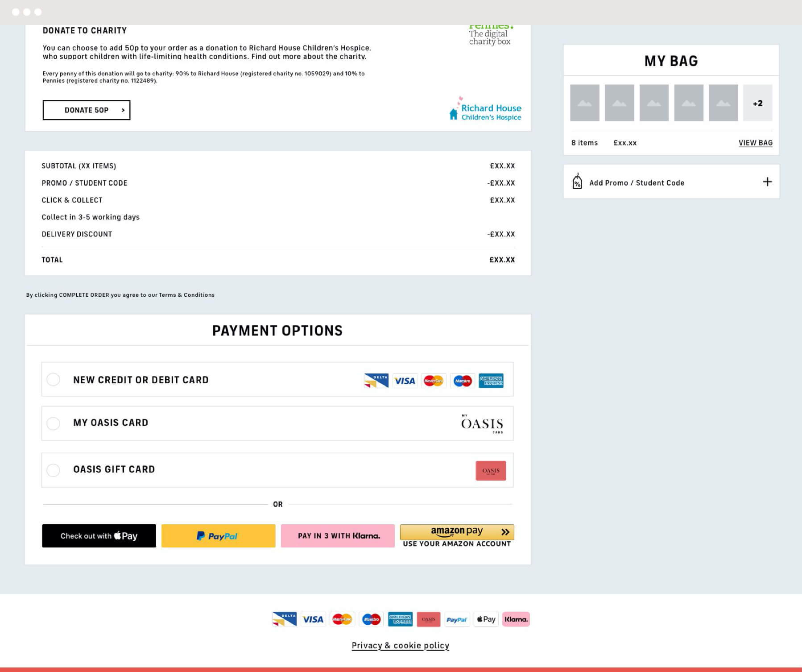
Task: Click the footer red Oasis card logo
Action: click(429, 619)
